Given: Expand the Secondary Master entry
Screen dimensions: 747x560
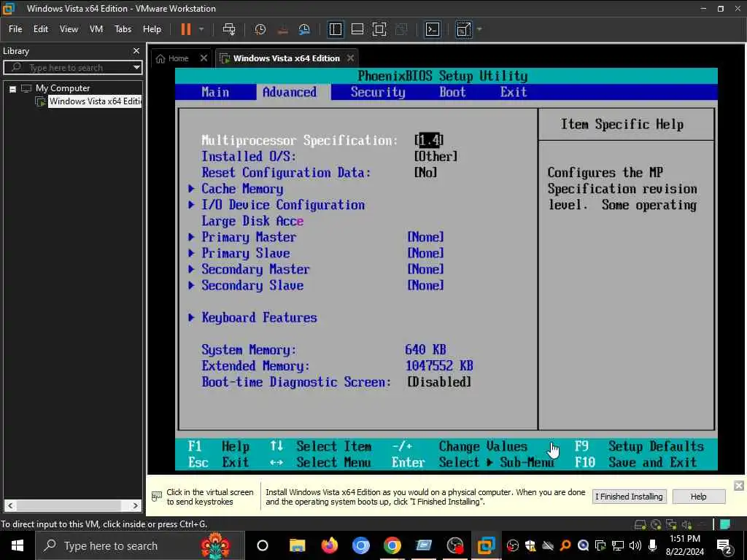Looking at the screenshot, I should [x=255, y=270].
